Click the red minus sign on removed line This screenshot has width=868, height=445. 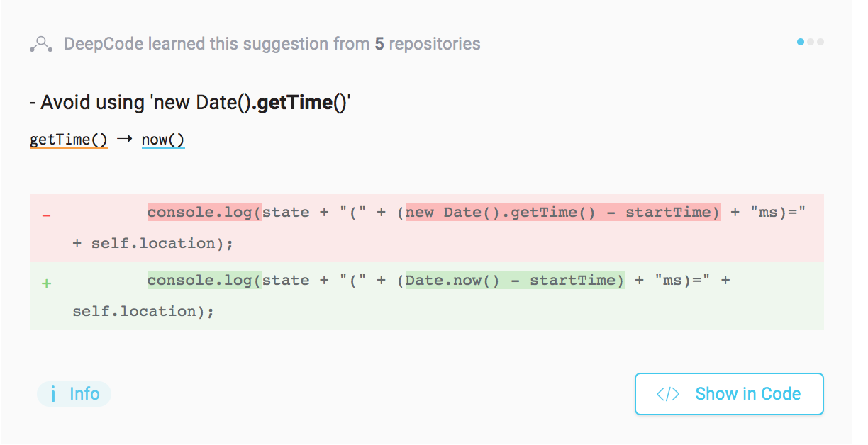pos(47,214)
